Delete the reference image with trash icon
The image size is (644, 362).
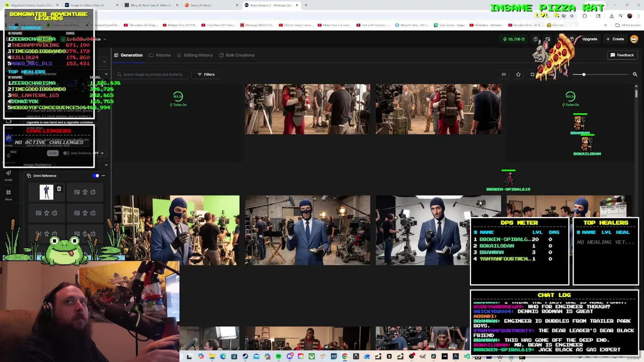pos(59,189)
